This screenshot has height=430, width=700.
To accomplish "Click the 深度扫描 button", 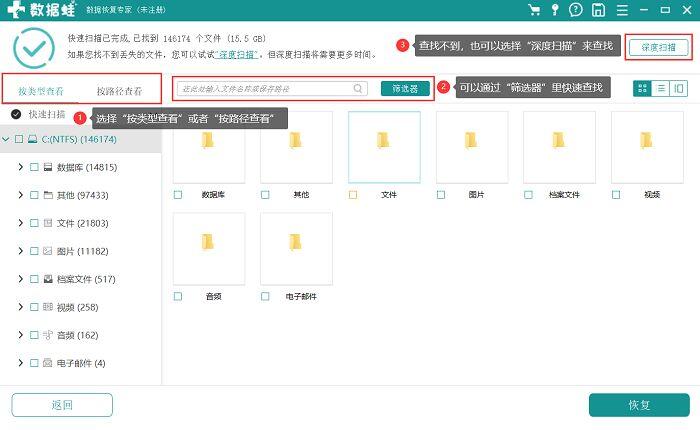I will point(658,47).
